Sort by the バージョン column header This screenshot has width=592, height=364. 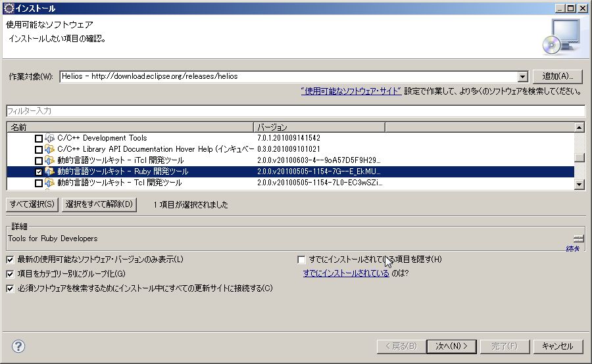tap(320, 127)
